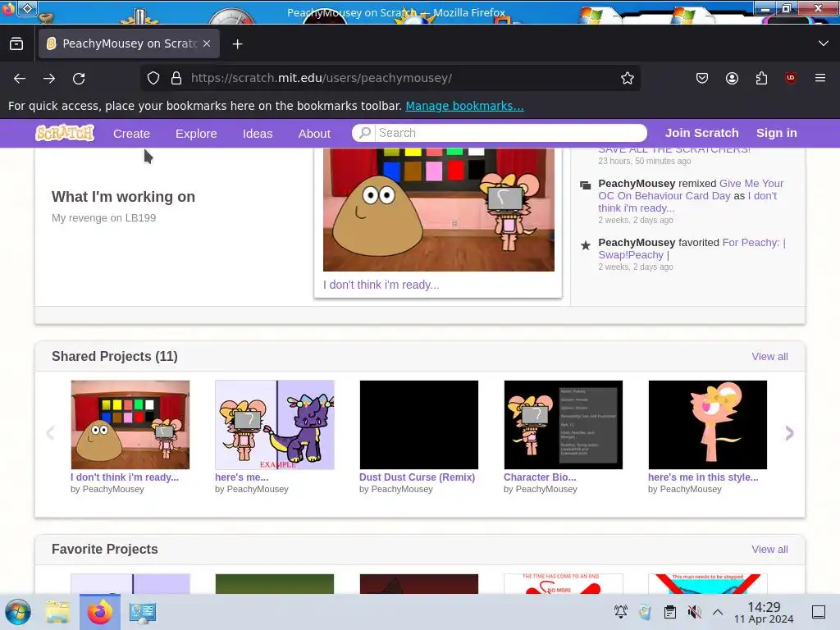Click the uBlock Origin toolbar icon
This screenshot has height=630, width=840.
point(791,78)
